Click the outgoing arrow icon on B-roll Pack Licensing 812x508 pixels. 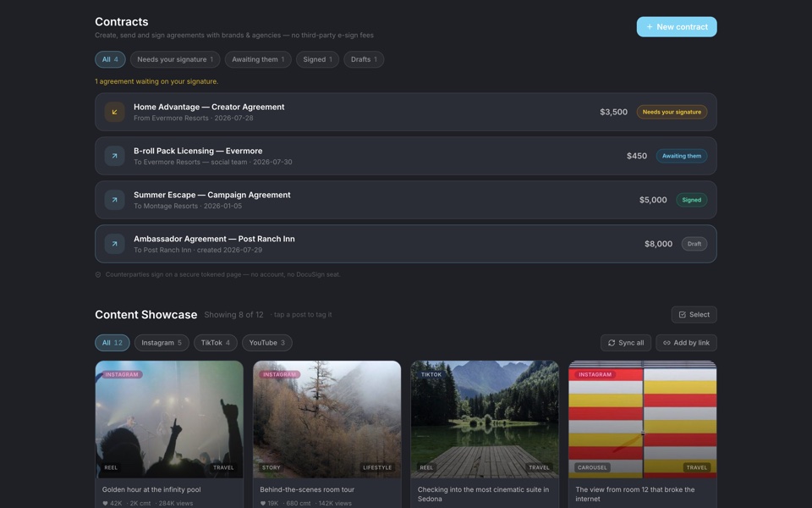(x=114, y=156)
